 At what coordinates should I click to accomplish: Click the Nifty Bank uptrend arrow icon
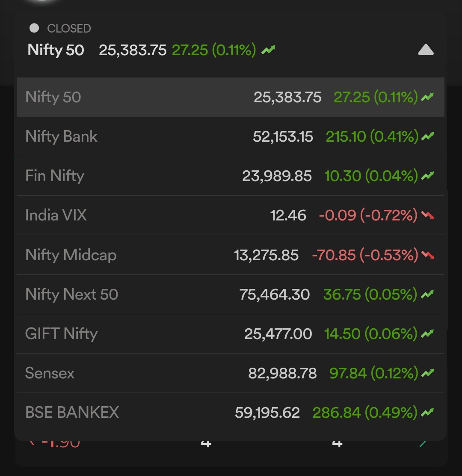pos(427,137)
